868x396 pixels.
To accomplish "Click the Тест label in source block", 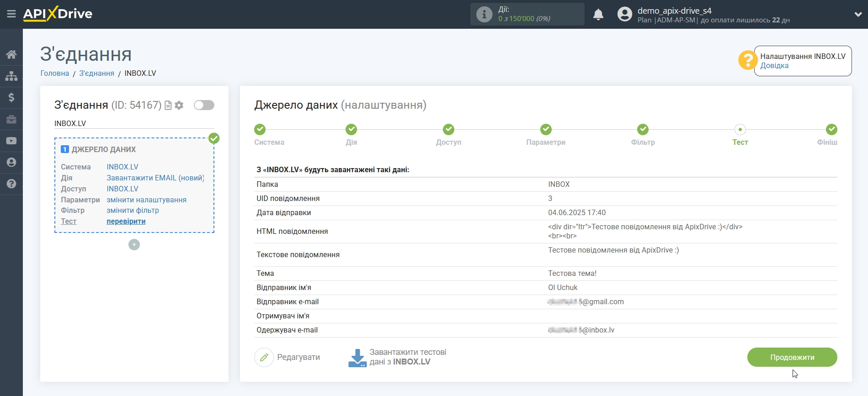I will pos(69,221).
